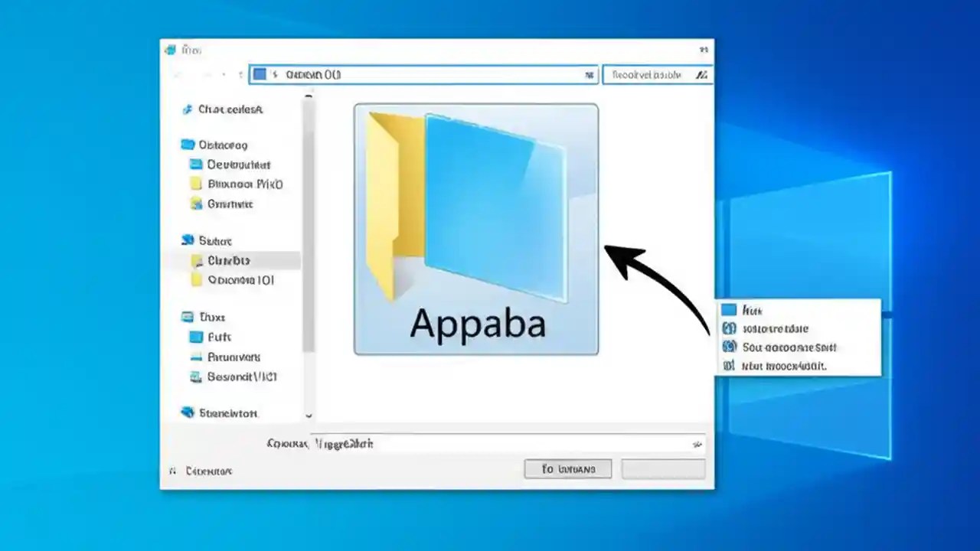The height and width of the screenshot is (551, 980).
Task: Open the address bar dropdown arrow
Action: [x=589, y=74]
